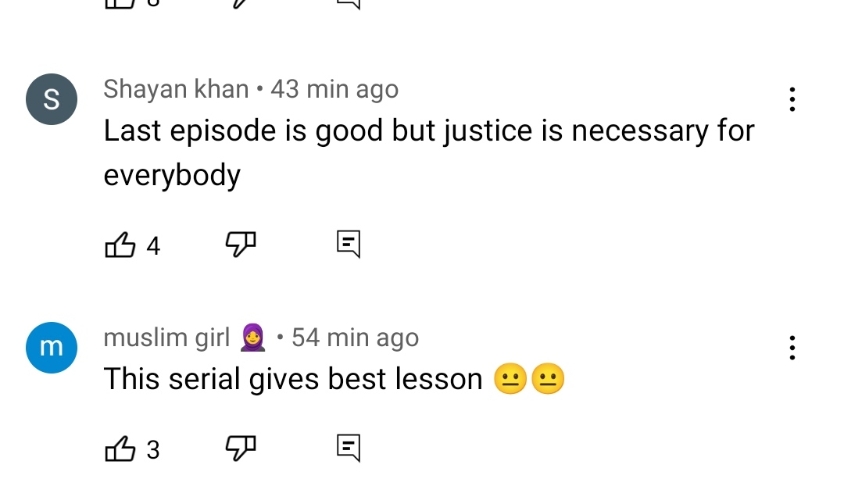The image size is (844, 504).
Task: Tap partially visible reply icon at top
Action: pos(349,5)
